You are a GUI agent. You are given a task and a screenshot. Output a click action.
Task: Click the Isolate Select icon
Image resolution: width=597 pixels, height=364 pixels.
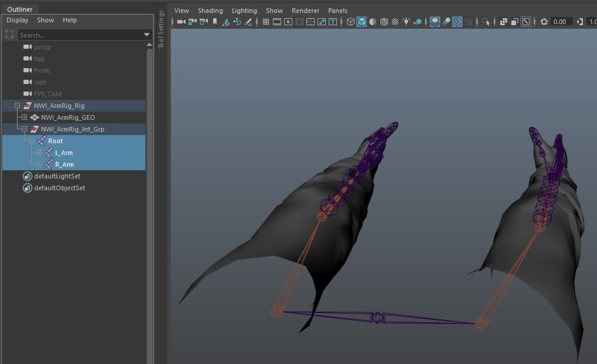pos(486,22)
